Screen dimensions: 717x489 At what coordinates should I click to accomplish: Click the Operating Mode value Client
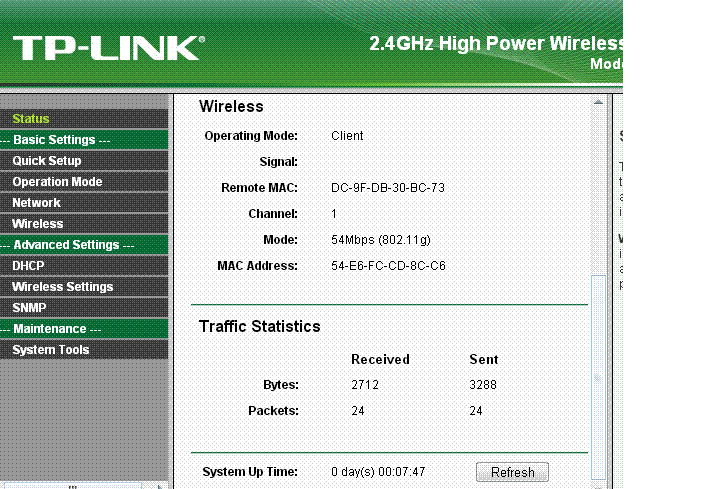coord(347,136)
